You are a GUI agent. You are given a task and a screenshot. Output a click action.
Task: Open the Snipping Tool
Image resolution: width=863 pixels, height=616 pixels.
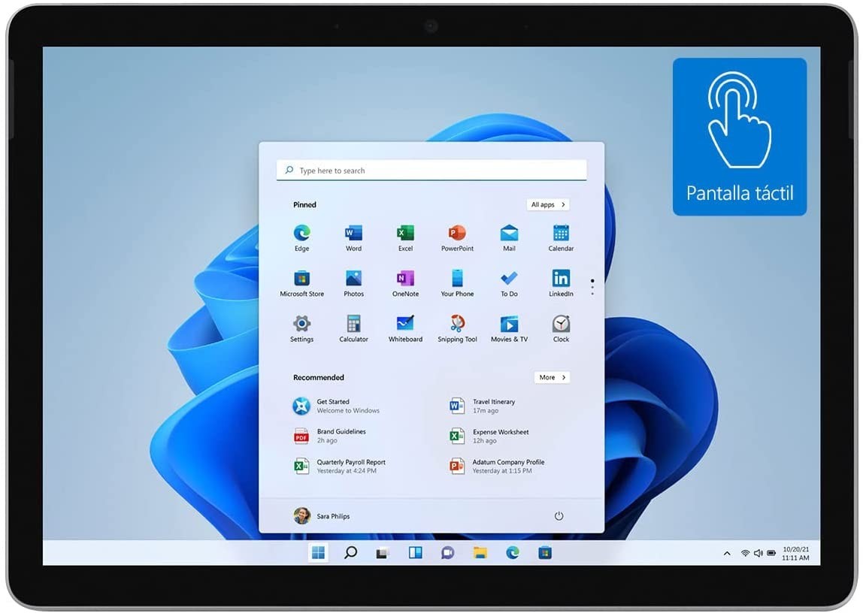click(x=457, y=329)
